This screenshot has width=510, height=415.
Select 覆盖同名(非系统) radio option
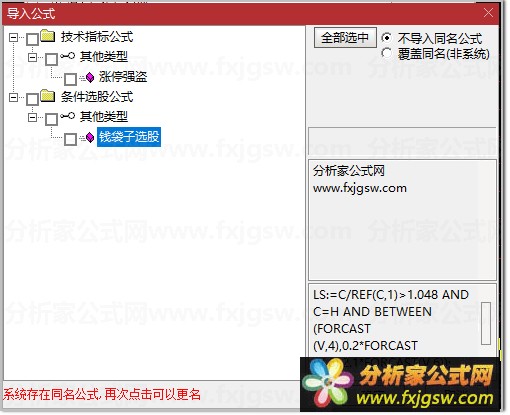click(x=387, y=53)
